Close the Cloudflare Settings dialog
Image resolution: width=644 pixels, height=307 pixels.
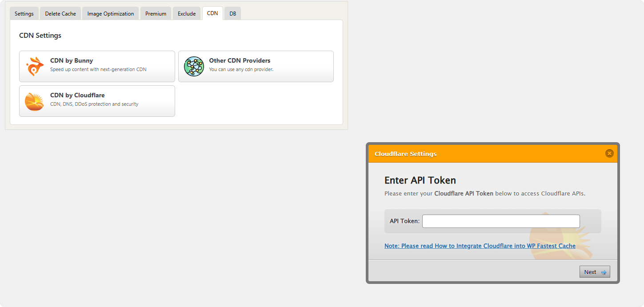[609, 153]
